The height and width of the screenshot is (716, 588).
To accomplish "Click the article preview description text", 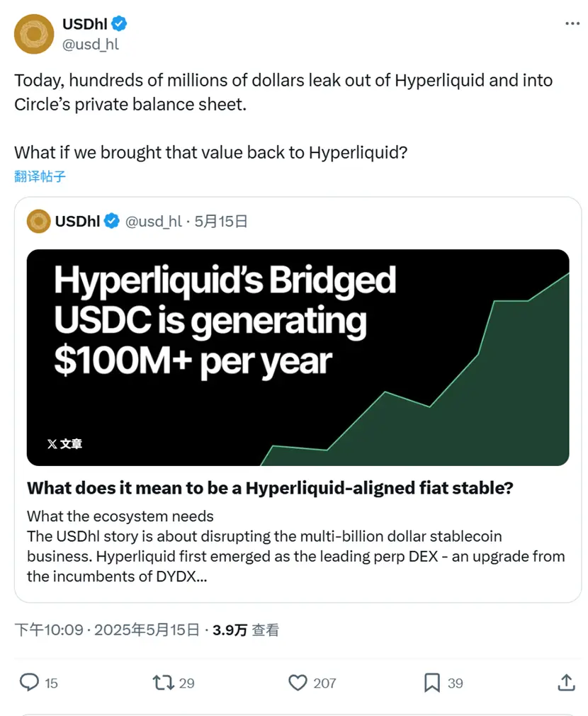I will pos(296,546).
